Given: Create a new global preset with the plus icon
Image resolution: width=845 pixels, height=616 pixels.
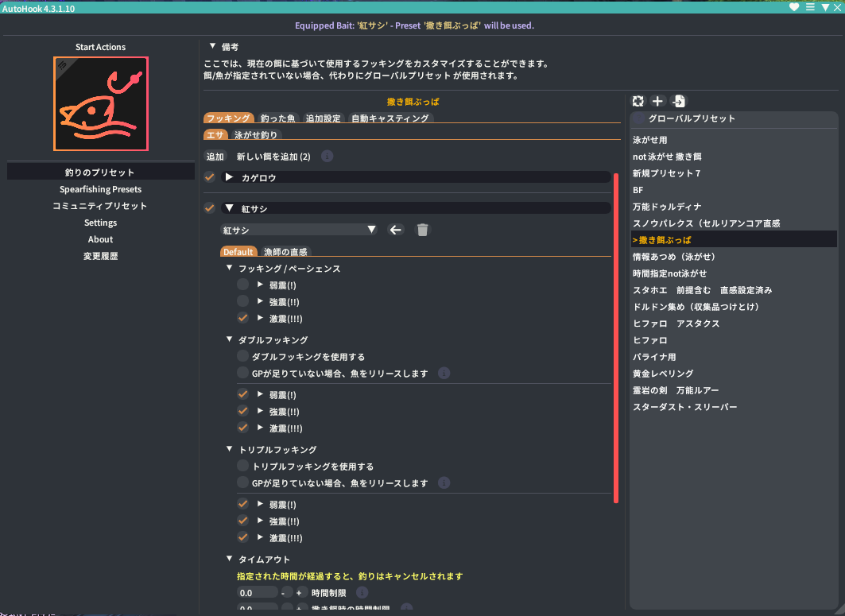Looking at the screenshot, I should 657,101.
